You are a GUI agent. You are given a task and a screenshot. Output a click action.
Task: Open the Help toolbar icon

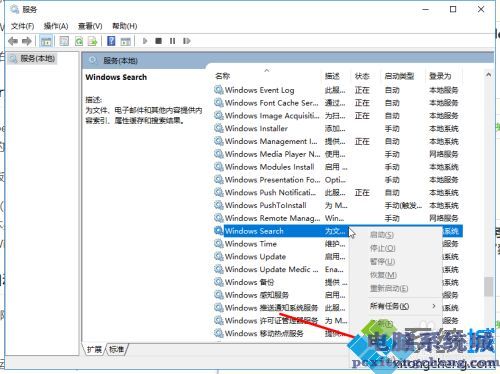(111, 41)
